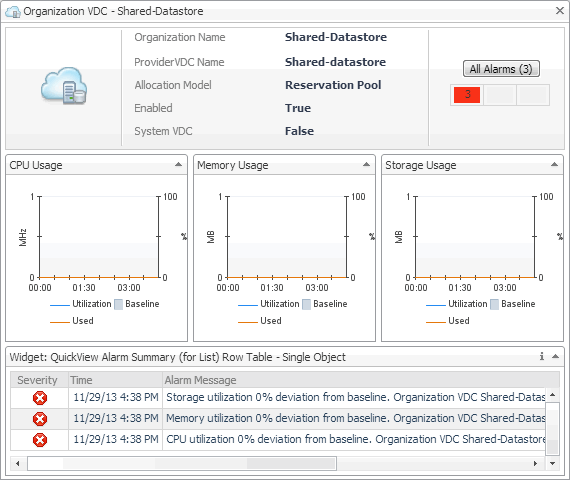Click the title bar cloud icon
Screen dimensions: 570x480
pos(13,12)
